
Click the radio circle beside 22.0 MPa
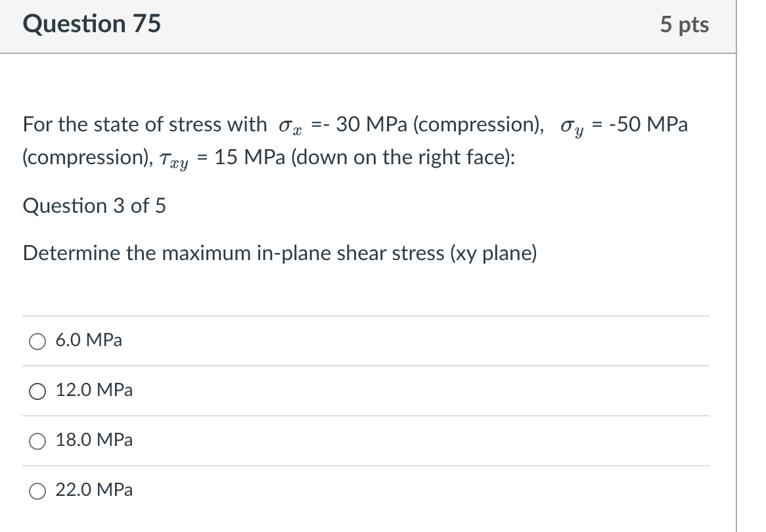click(x=37, y=491)
